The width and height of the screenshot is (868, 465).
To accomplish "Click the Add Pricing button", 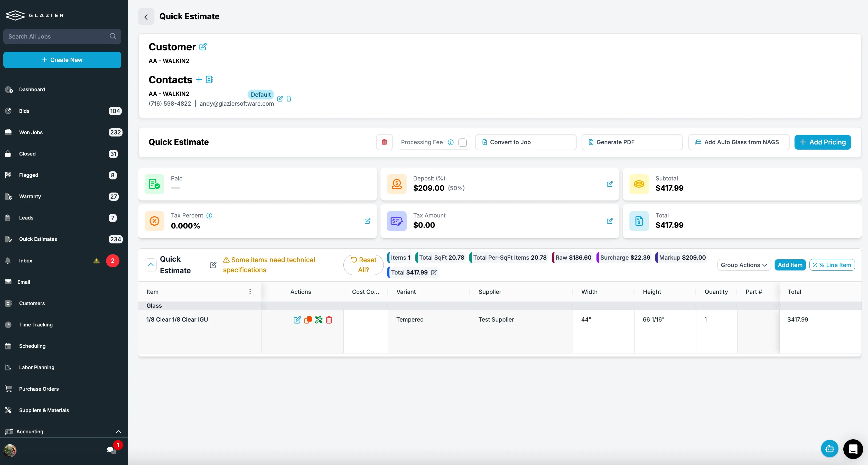I will click(822, 142).
